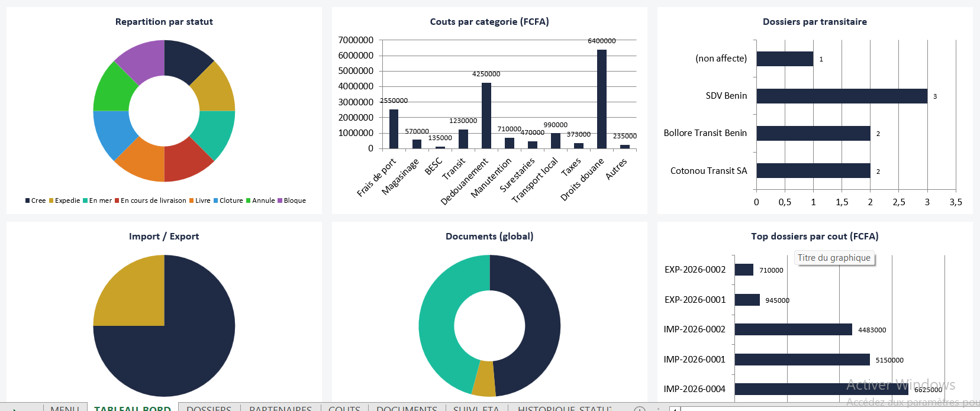The image size is (980, 411).
Task: Select the teal segment of the status donut
Action: coord(214,131)
